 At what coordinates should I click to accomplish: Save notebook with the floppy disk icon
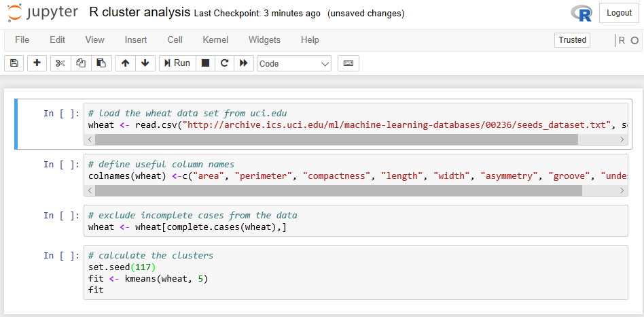coord(14,63)
